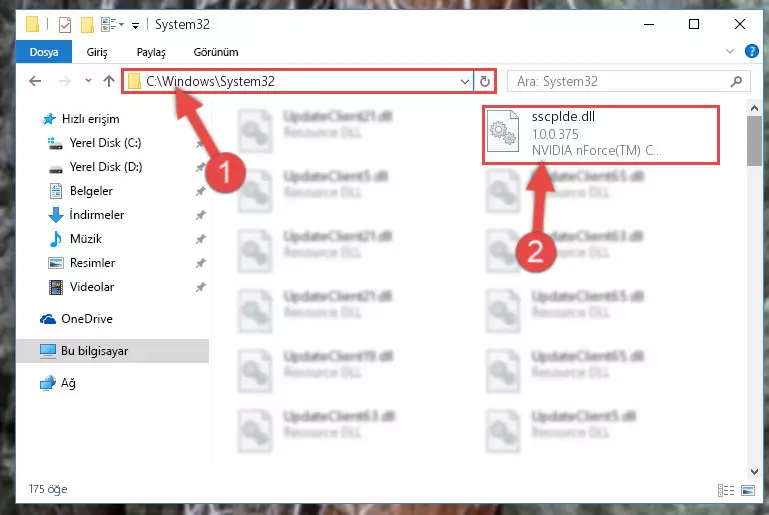Switch to details view layout icon
Image resolution: width=769 pixels, height=515 pixels.
pos(726,490)
